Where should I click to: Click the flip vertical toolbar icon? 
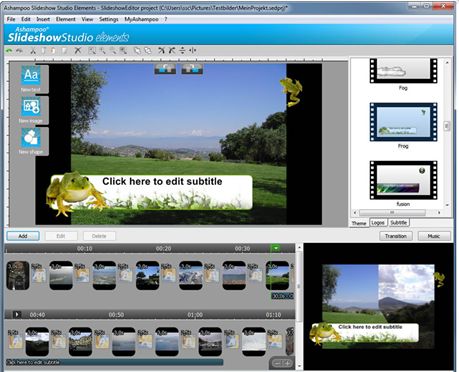[x=182, y=51]
